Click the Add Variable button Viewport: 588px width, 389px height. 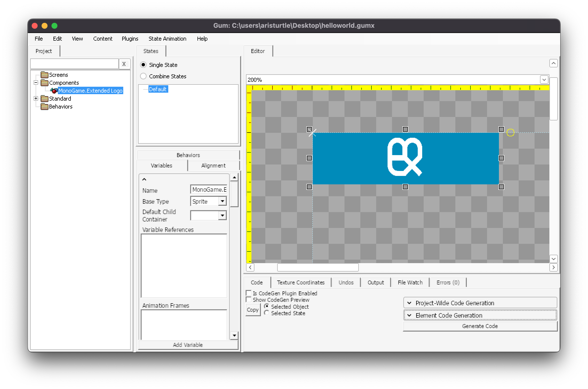pos(188,345)
